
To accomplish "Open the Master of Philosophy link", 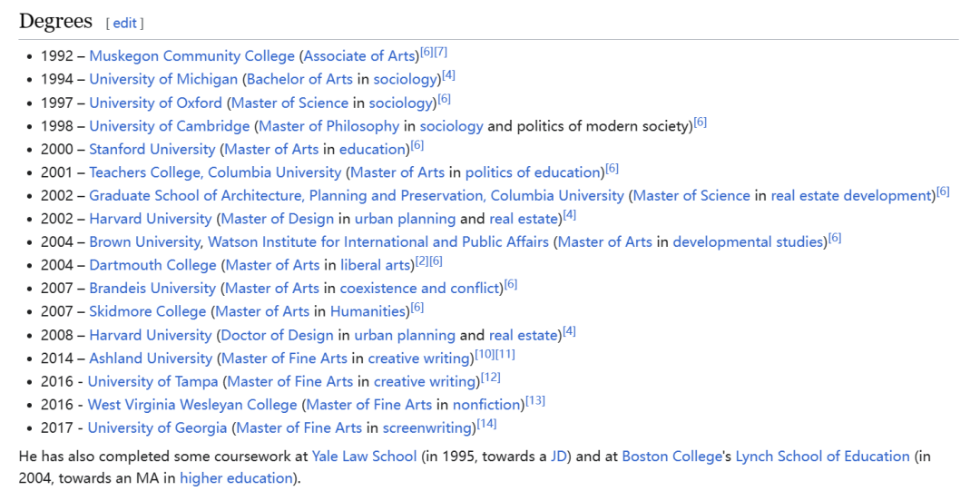I will 328,126.
